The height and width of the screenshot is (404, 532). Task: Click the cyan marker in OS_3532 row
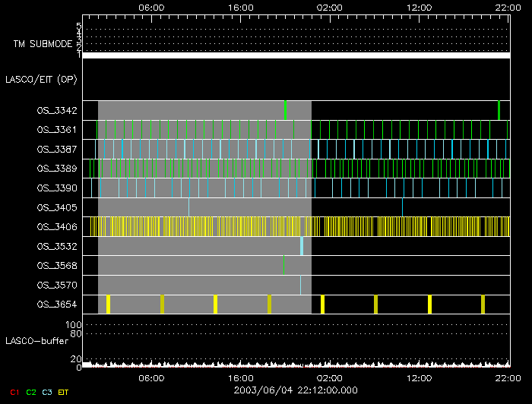(302, 246)
